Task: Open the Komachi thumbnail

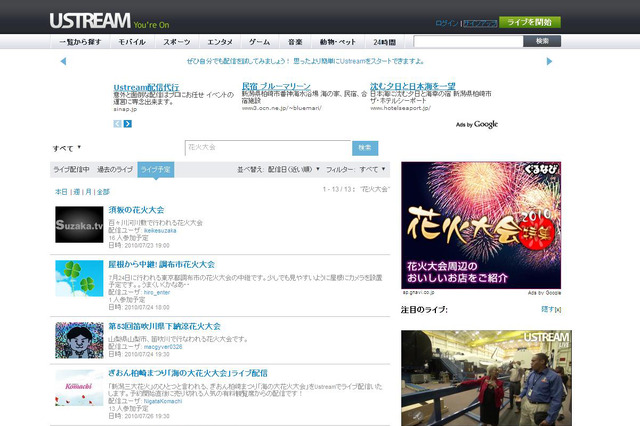Action: point(79,388)
